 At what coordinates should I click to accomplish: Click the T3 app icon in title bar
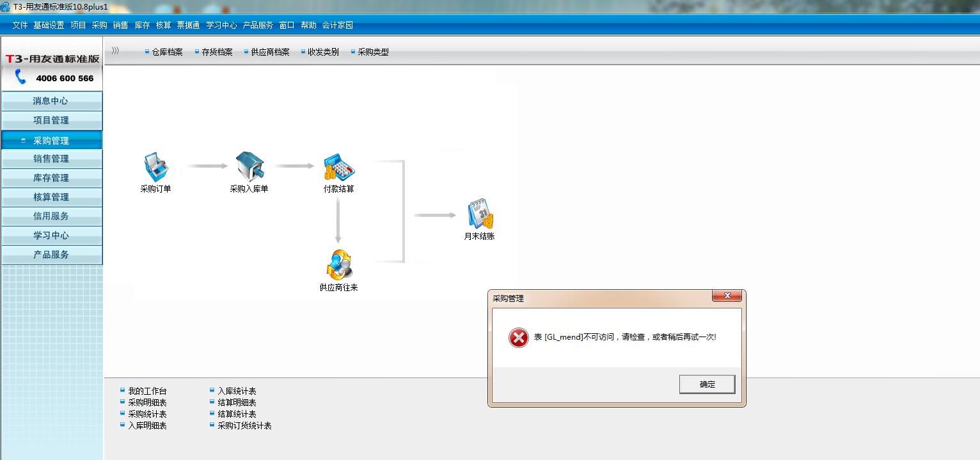6,6
